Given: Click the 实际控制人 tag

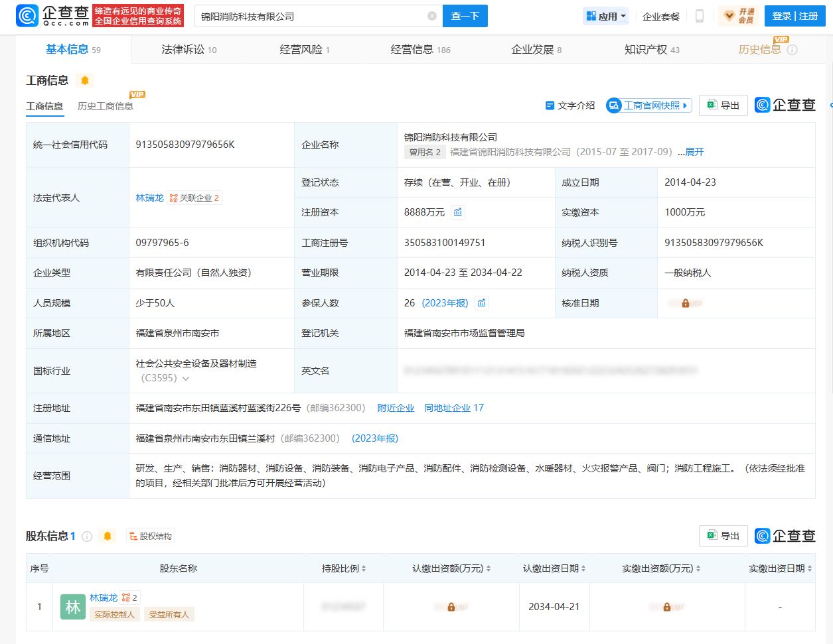Looking at the screenshot, I should pyautogui.click(x=114, y=615).
